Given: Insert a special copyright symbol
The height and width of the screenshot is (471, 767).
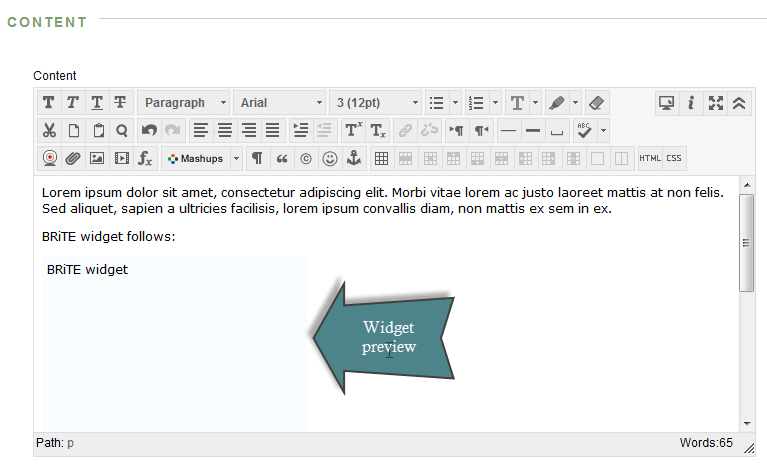Looking at the screenshot, I should (x=306, y=158).
